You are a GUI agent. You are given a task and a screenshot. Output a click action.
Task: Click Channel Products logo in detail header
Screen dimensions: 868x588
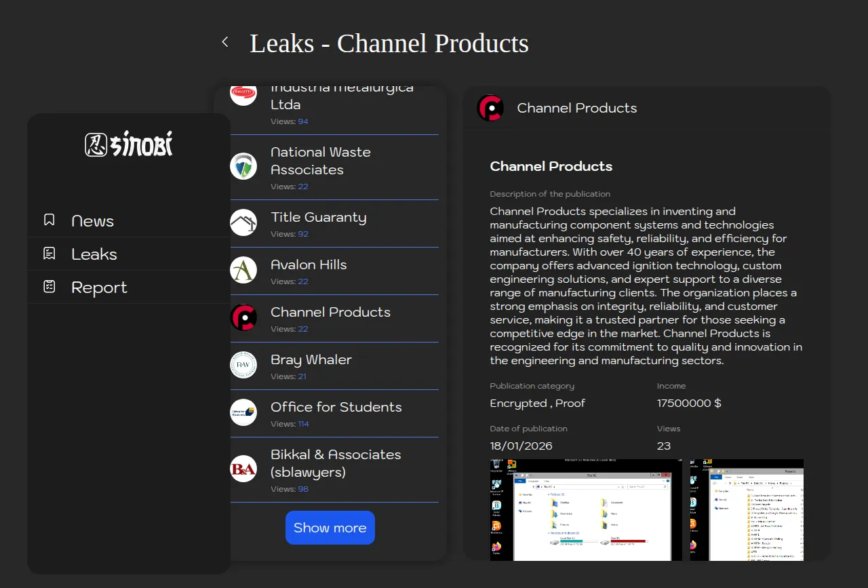[490, 108]
